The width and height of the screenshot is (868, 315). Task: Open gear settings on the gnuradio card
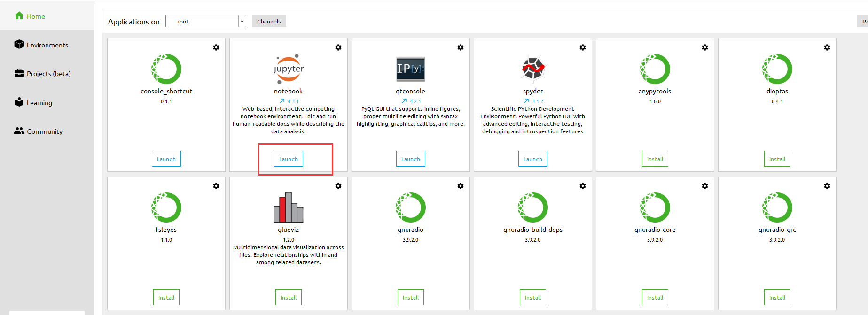(461, 186)
